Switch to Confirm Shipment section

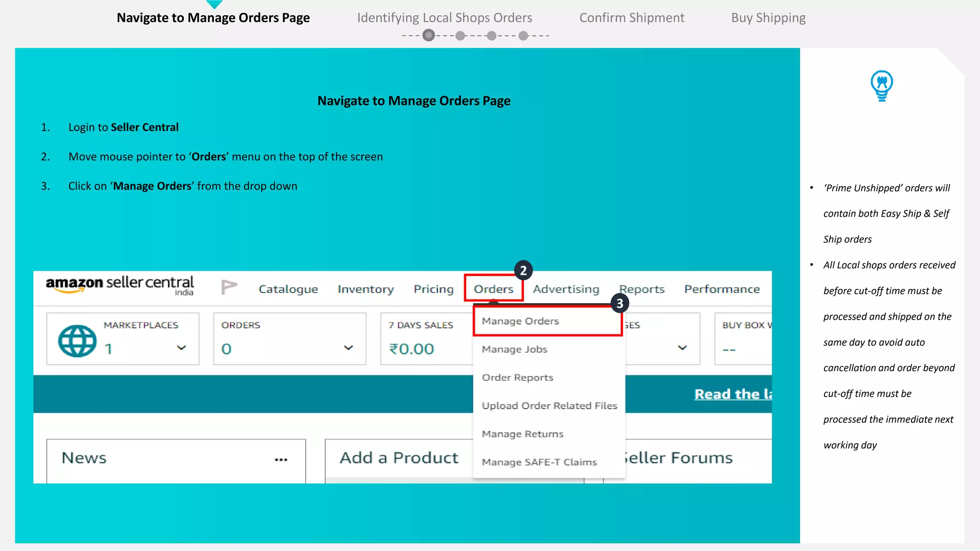pyautogui.click(x=632, y=18)
